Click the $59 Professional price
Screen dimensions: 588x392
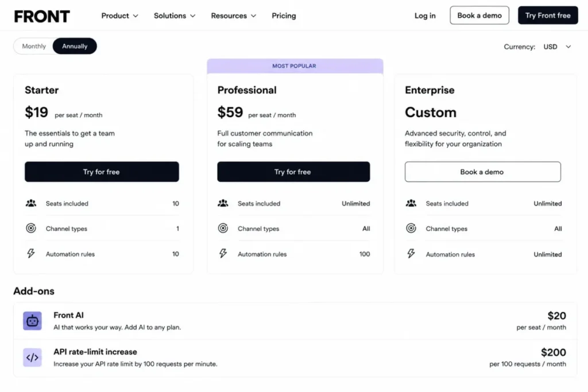coord(230,112)
